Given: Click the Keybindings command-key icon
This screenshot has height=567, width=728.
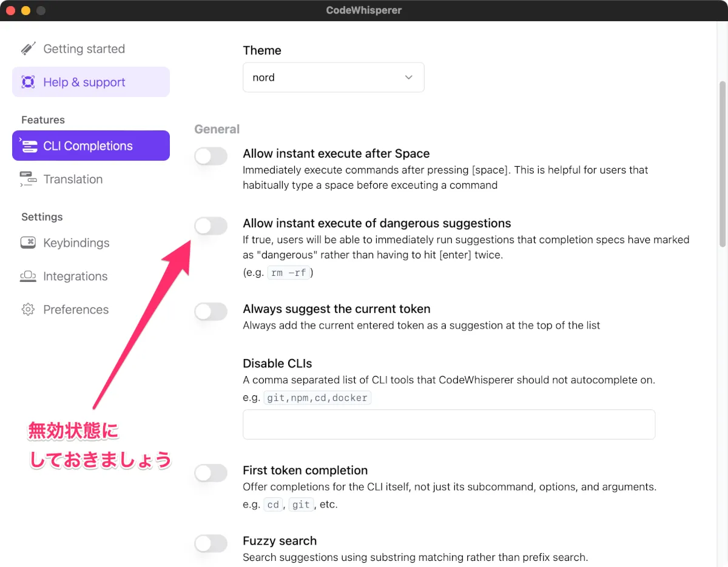Looking at the screenshot, I should pos(28,243).
